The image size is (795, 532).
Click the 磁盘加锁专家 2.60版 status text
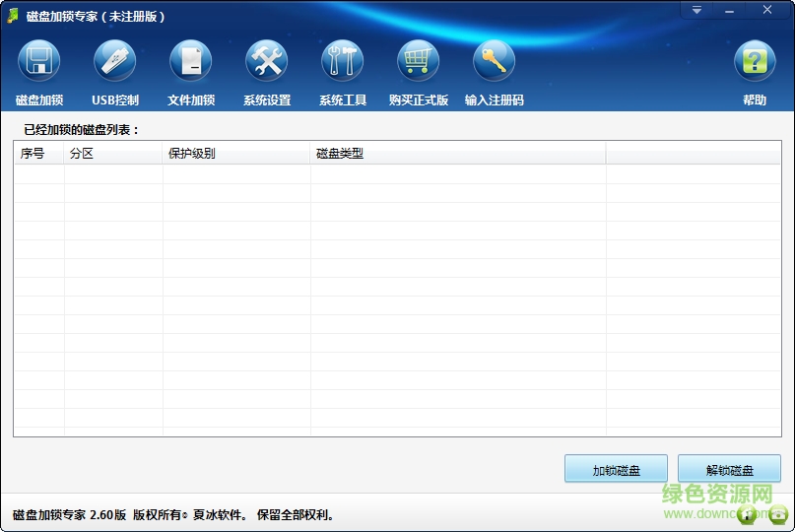point(70,514)
